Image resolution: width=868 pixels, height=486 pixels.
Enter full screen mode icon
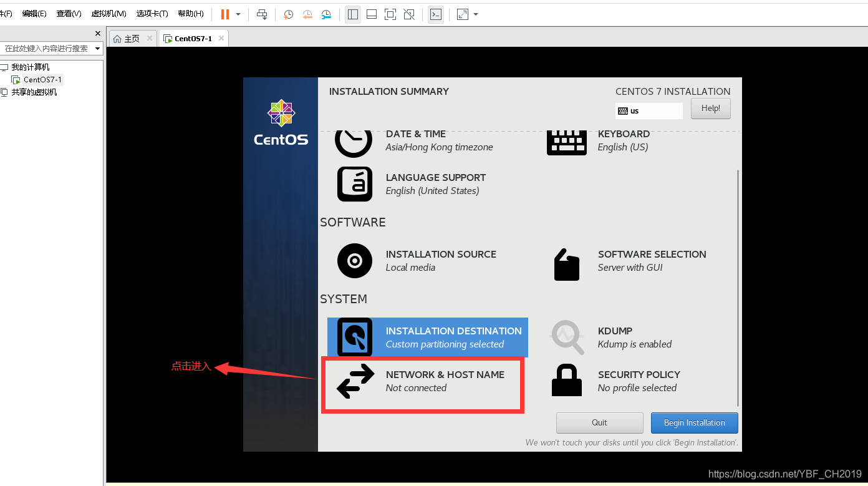[x=390, y=14]
